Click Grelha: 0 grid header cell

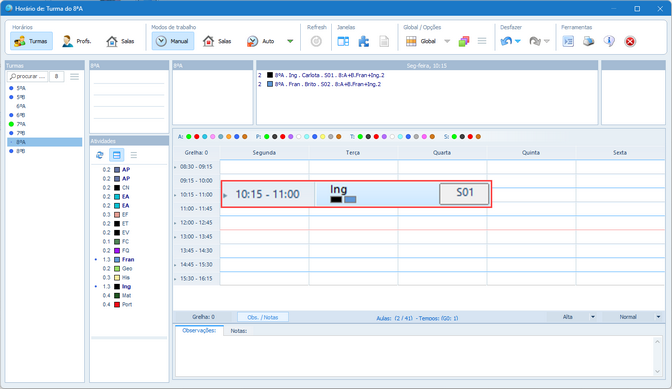196,153
